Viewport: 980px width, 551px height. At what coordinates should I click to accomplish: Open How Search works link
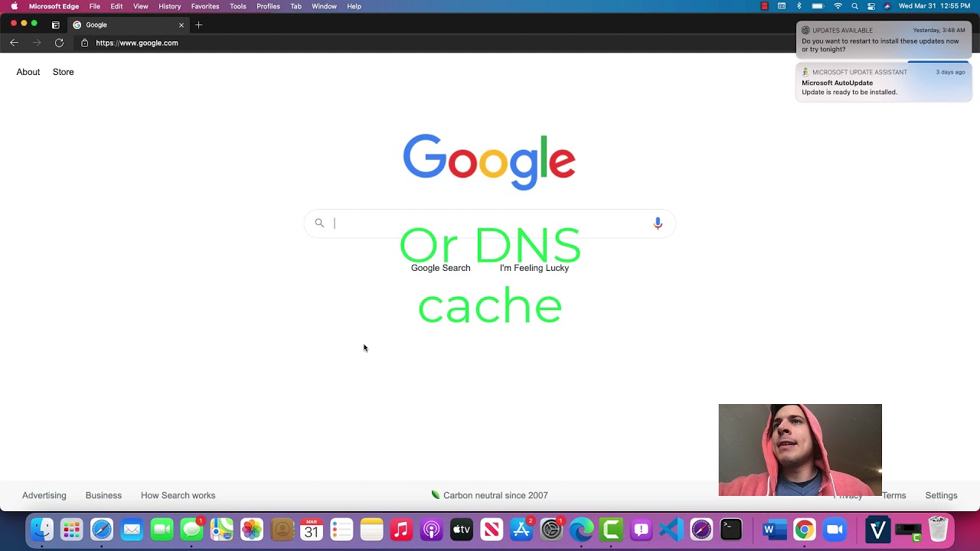coord(178,495)
